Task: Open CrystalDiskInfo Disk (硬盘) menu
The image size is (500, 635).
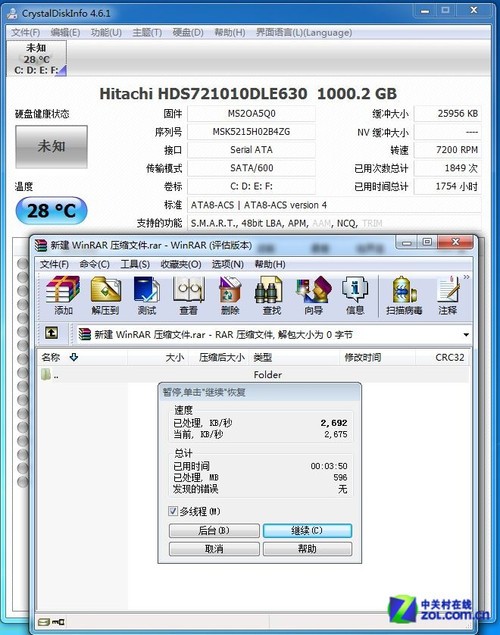Action: pyautogui.click(x=188, y=32)
